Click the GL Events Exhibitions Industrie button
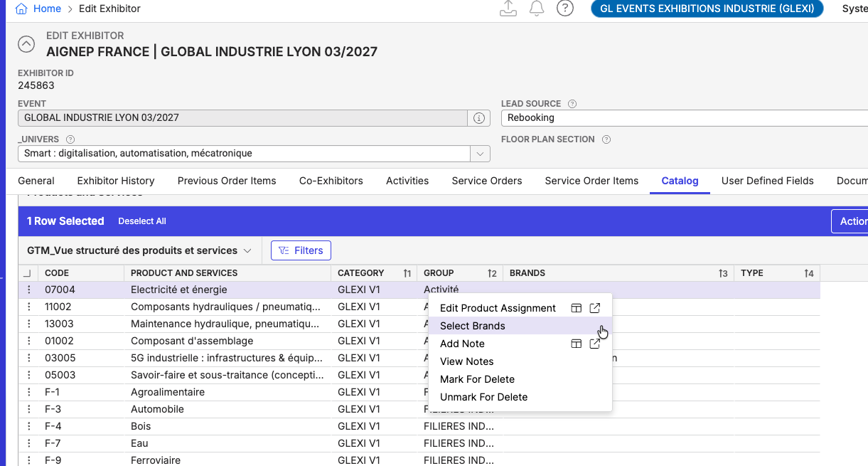Image resolution: width=868 pixels, height=466 pixels. (x=707, y=9)
